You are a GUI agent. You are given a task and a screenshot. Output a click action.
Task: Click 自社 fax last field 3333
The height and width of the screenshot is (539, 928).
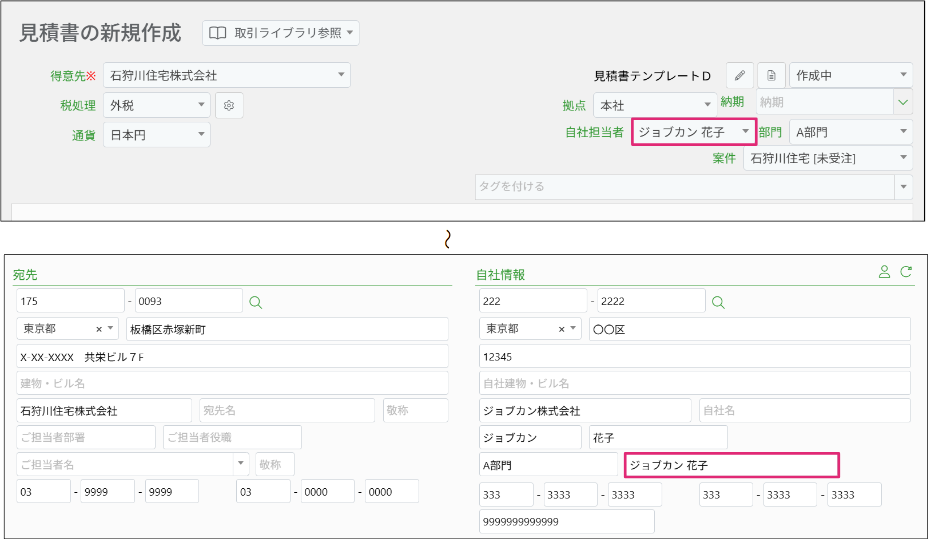[854, 495]
